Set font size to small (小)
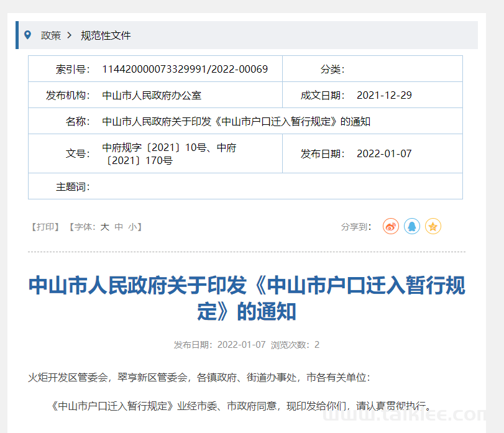Image resolution: width=504 pixels, height=433 pixels. click(x=132, y=227)
